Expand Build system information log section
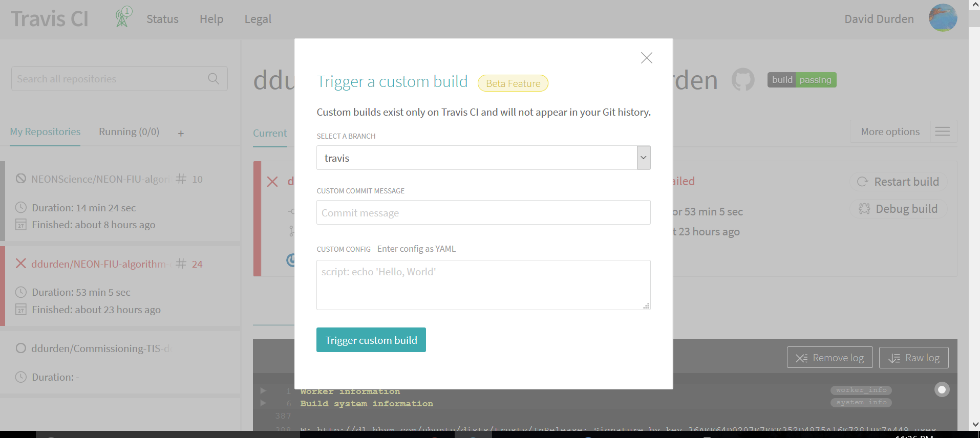This screenshot has height=438, width=980. (x=263, y=403)
